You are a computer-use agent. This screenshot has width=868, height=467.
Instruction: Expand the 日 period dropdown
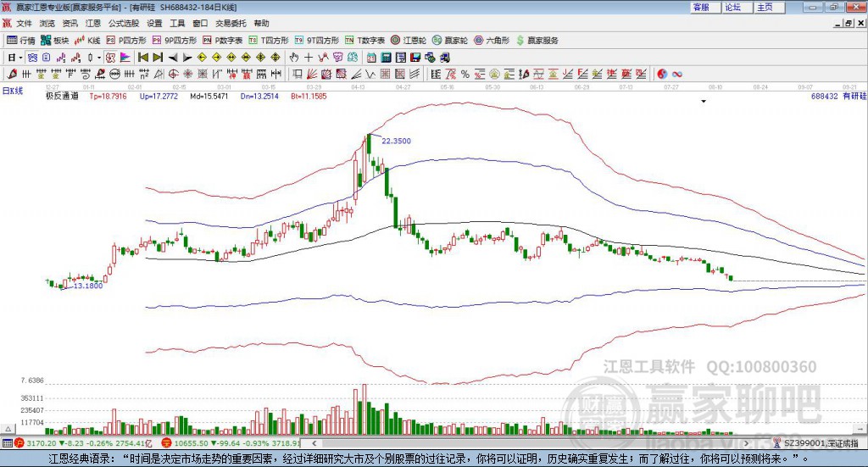(20, 58)
